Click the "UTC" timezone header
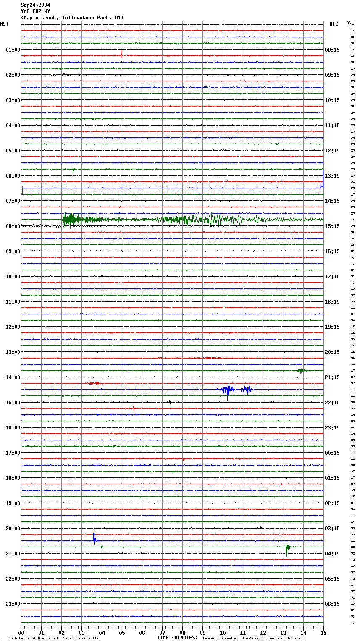357x644 pixels. coord(334,24)
